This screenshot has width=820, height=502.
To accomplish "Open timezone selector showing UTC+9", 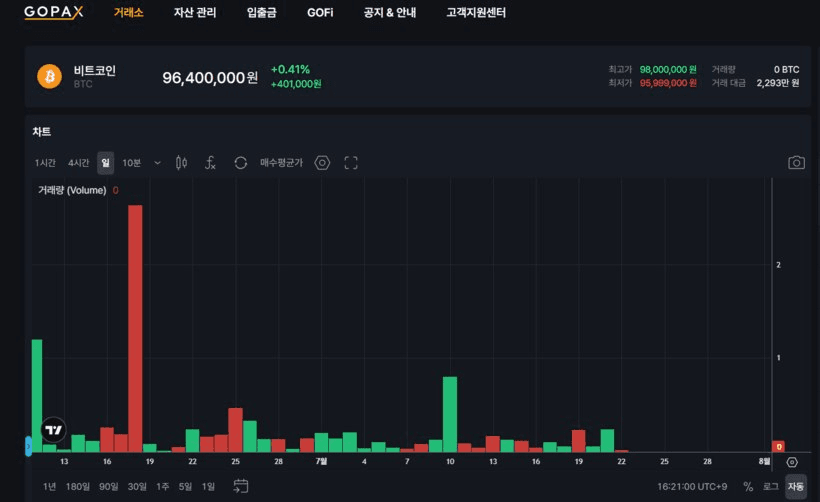I will click(x=692, y=486).
